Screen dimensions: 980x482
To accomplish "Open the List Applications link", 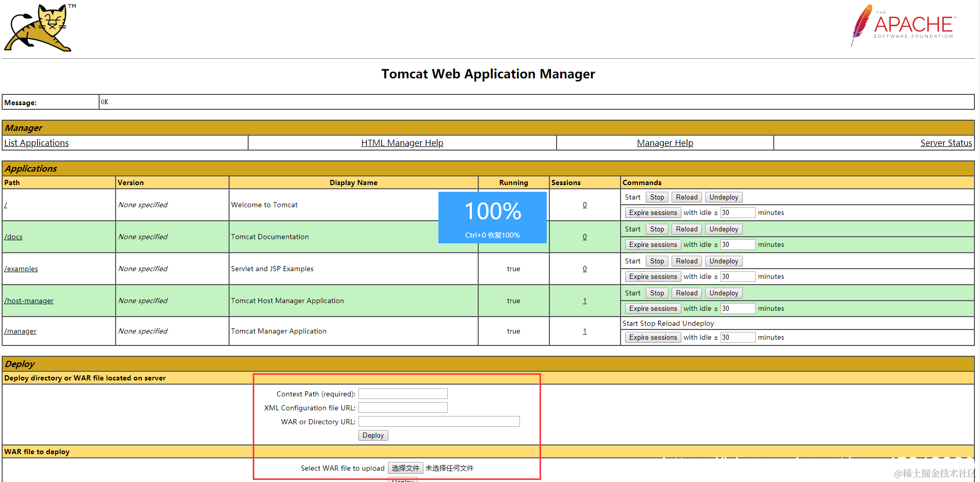I will [x=37, y=143].
